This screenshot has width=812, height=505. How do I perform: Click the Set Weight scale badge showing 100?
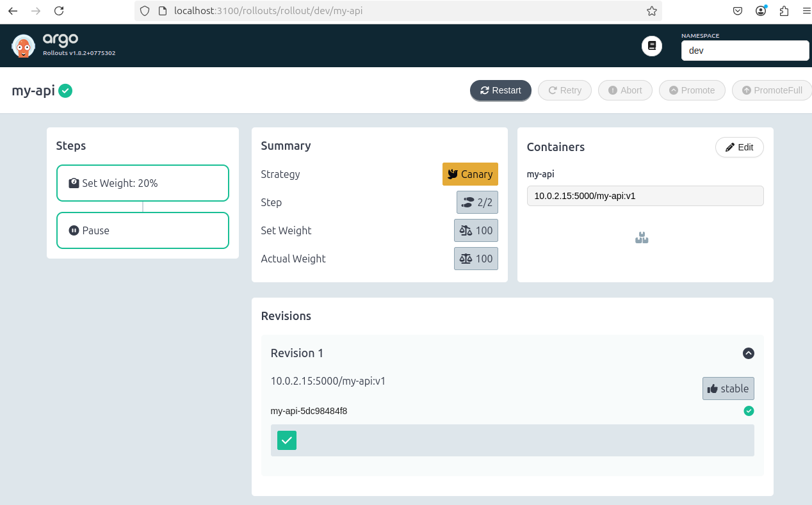tap(476, 230)
